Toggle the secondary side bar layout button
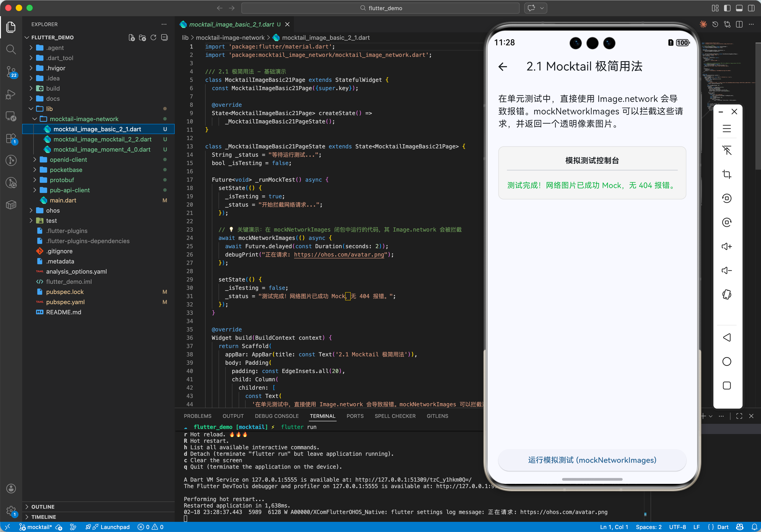 coord(751,8)
